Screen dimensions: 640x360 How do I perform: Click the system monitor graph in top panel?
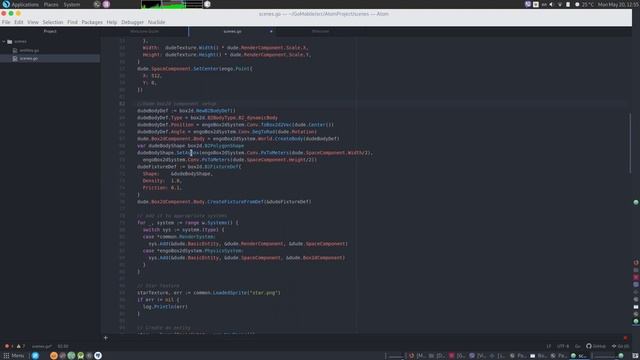(x=172, y=4)
